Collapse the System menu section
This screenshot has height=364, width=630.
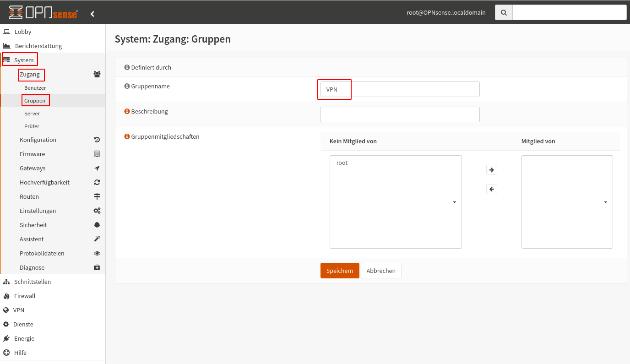tap(24, 60)
